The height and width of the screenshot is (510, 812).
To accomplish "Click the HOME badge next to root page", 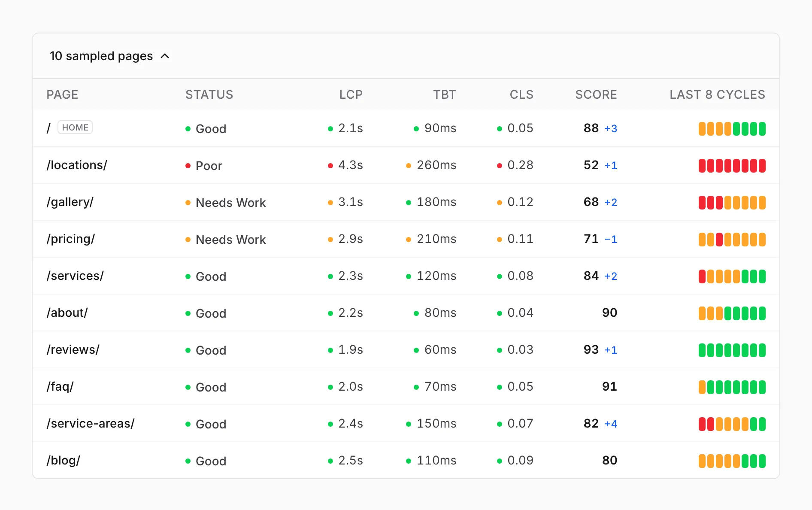I will [x=75, y=127].
